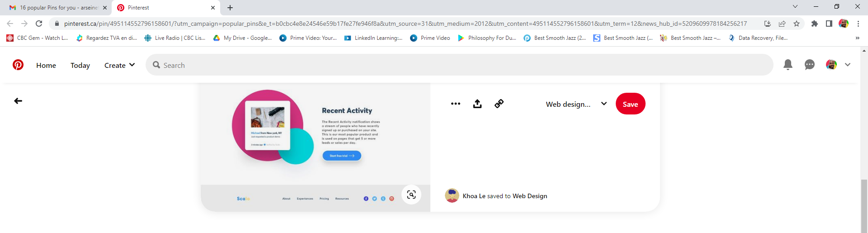Click the Pinterest logo icon
The width and height of the screenshot is (868, 233).
click(18, 65)
